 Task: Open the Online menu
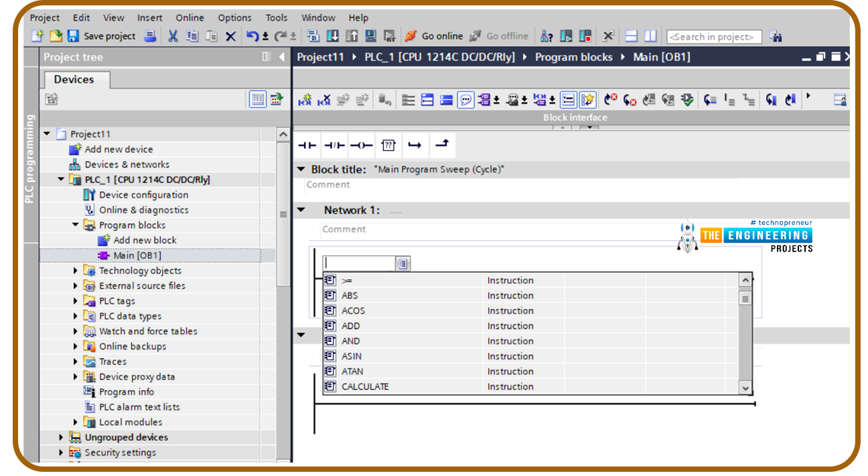click(190, 17)
